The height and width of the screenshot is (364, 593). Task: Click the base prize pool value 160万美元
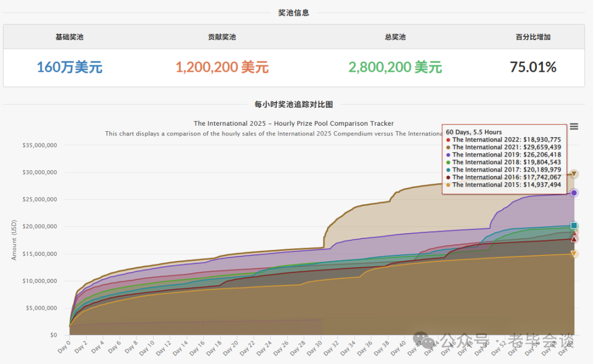(70, 68)
